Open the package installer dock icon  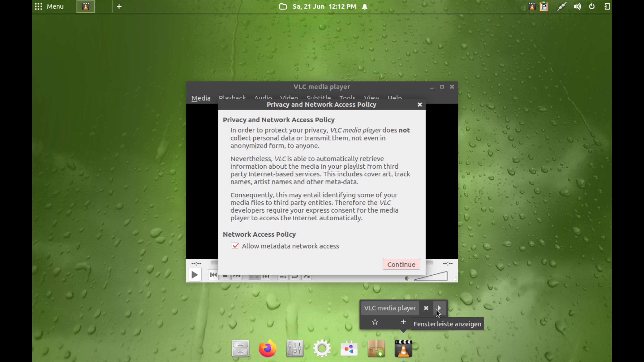[376, 348]
